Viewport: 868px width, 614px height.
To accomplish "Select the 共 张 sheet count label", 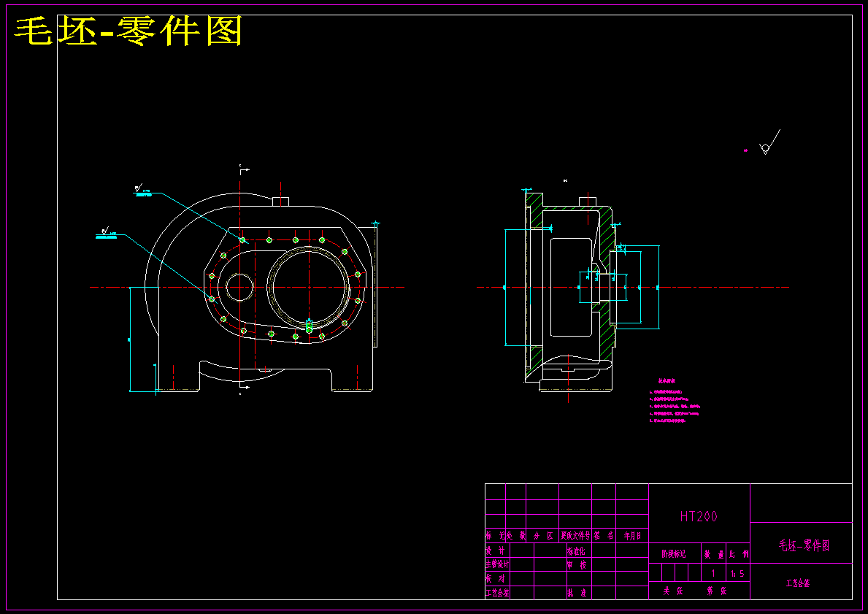I will (x=674, y=591).
